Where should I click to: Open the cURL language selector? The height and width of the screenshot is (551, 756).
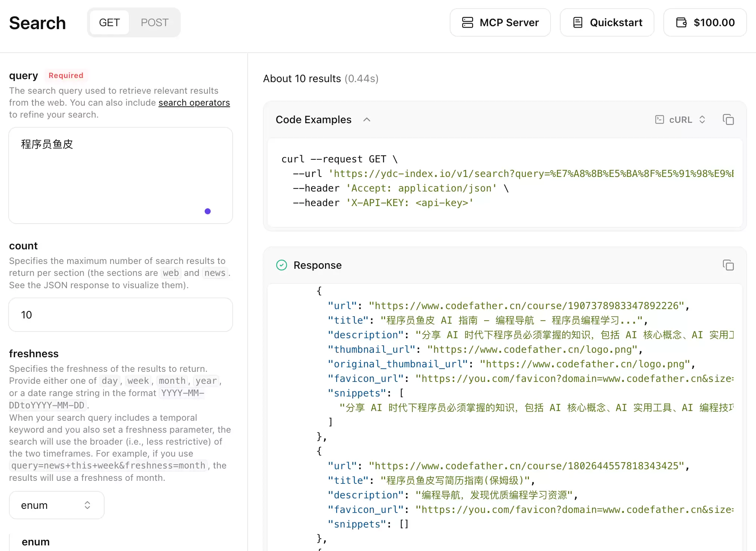click(x=681, y=119)
